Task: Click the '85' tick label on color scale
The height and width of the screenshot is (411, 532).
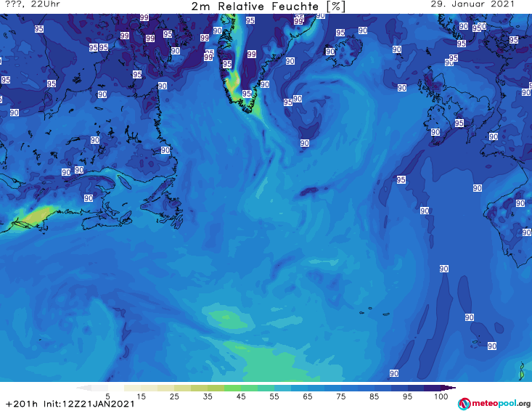Action: tap(374, 396)
